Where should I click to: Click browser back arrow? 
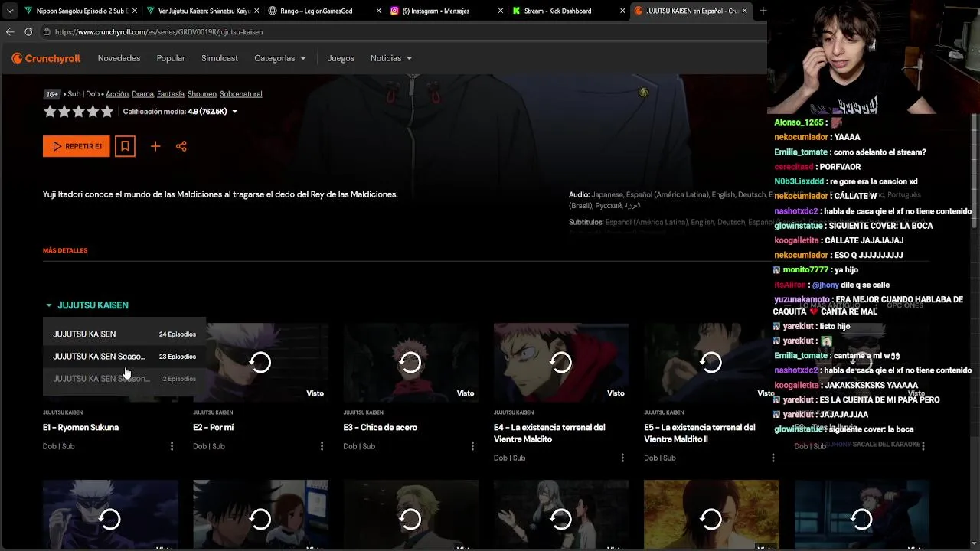click(x=10, y=31)
